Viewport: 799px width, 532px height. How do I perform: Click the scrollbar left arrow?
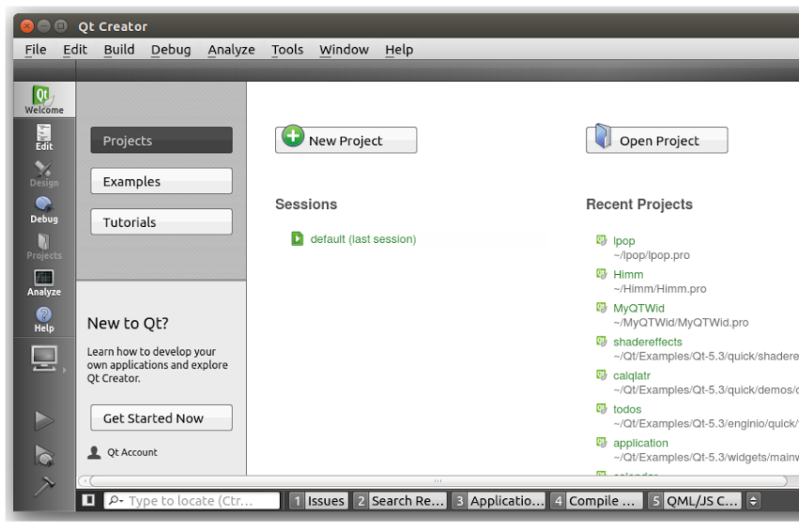[85, 480]
